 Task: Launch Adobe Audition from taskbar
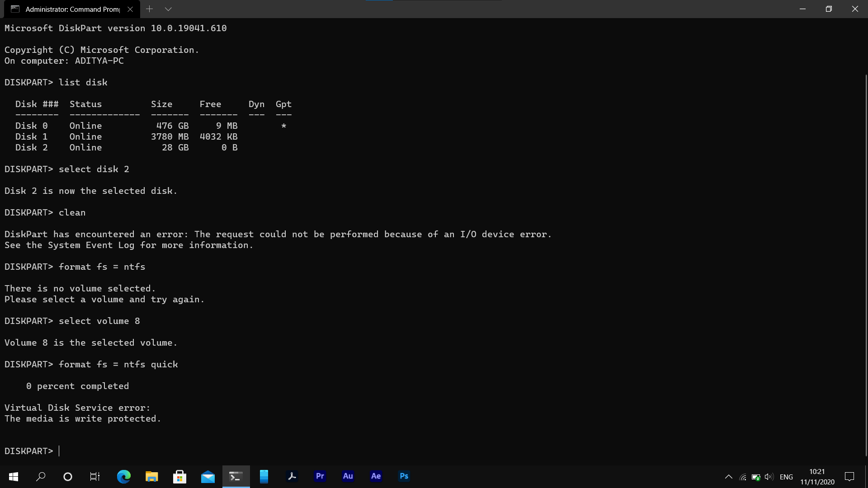coord(348,476)
